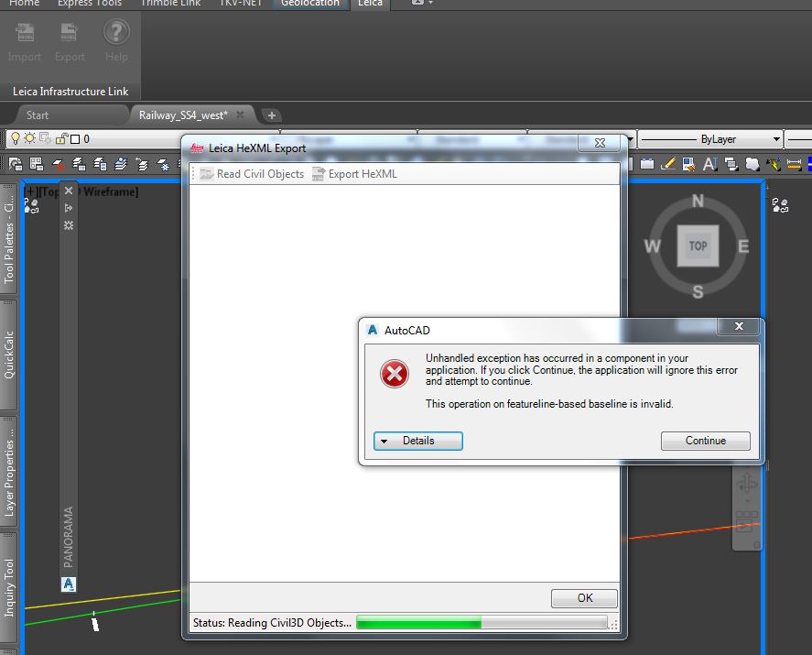The width and height of the screenshot is (812, 655).
Task: Click the viewport [+] controls label
Action: tap(30, 191)
